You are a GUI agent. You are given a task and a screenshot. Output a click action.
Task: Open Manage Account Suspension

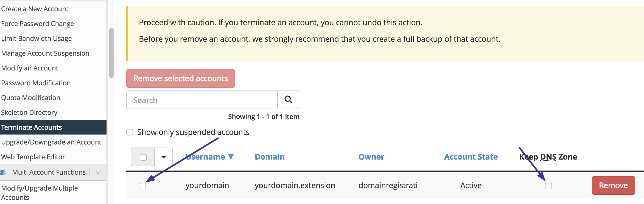pos(45,53)
